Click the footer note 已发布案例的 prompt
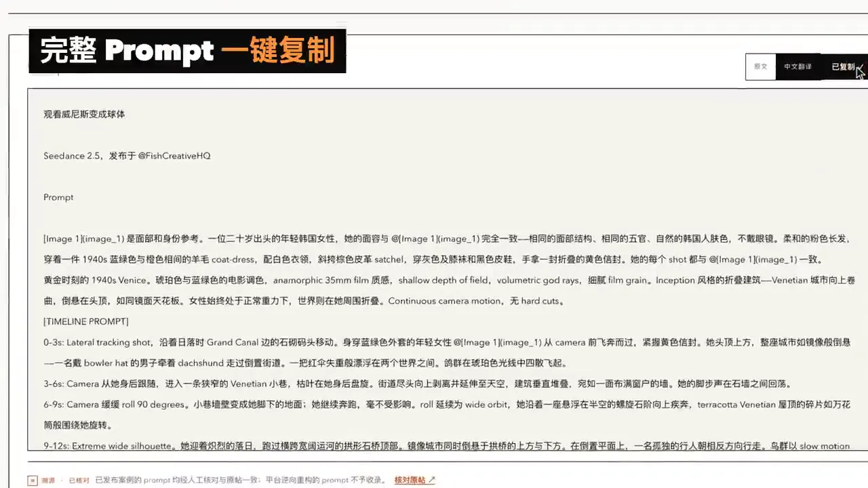The height and width of the screenshot is (488, 868). (241, 480)
